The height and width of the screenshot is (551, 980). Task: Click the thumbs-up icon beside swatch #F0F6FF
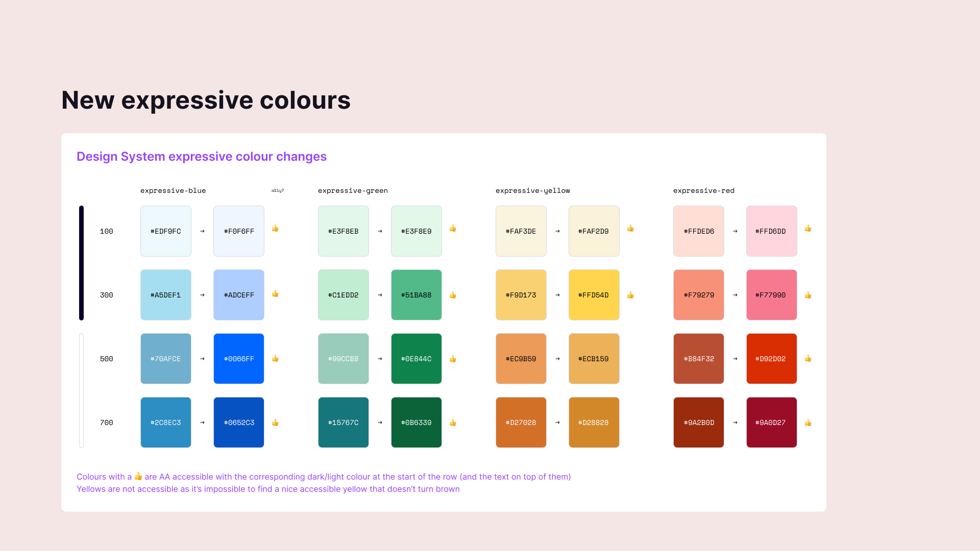pos(275,229)
